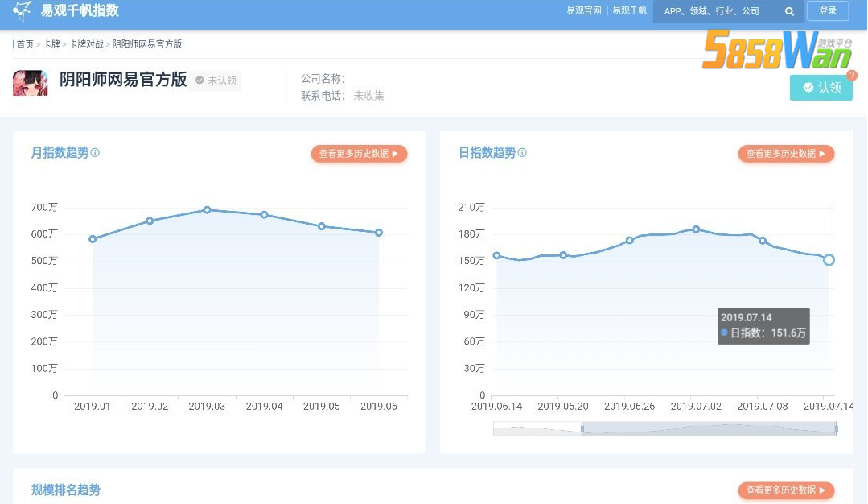This screenshot has height=504, width=868.
Task: Select the 2019.07.02 daily data point
Action: tap(696, 229)
